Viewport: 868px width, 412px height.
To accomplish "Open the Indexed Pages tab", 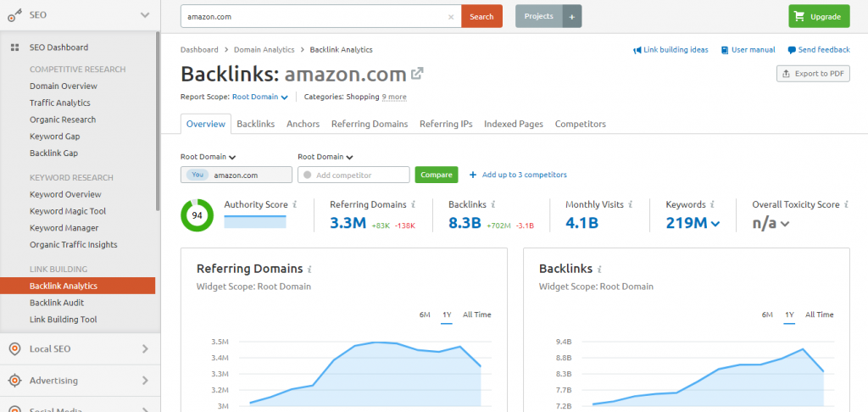I will (514, 124).
